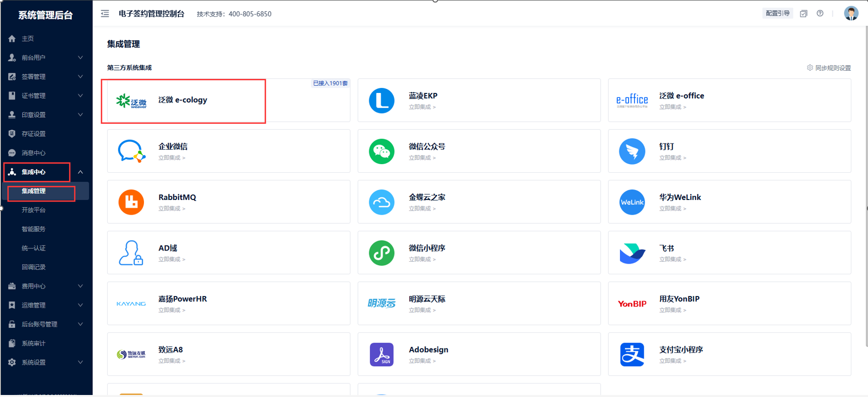Click 立即集成 under 蓝凌EKP
This screenshot has width=868, height=397.
(x=422, y=107)
